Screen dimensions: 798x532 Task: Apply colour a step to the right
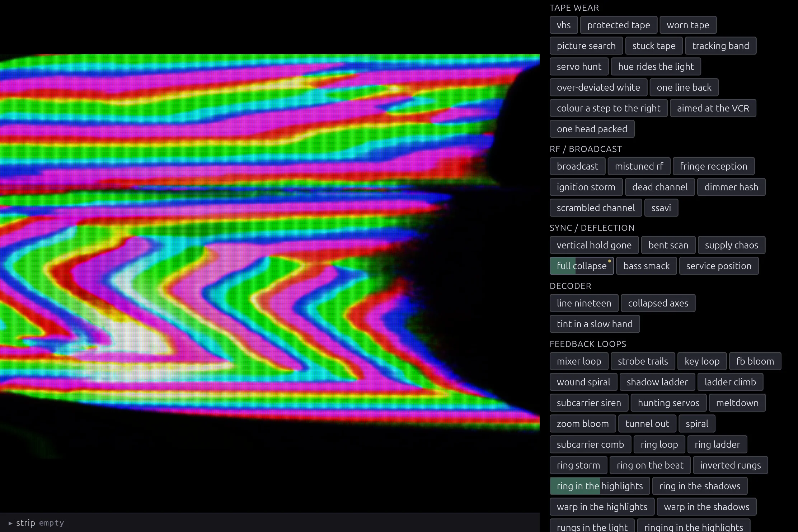tap(609, 108)
